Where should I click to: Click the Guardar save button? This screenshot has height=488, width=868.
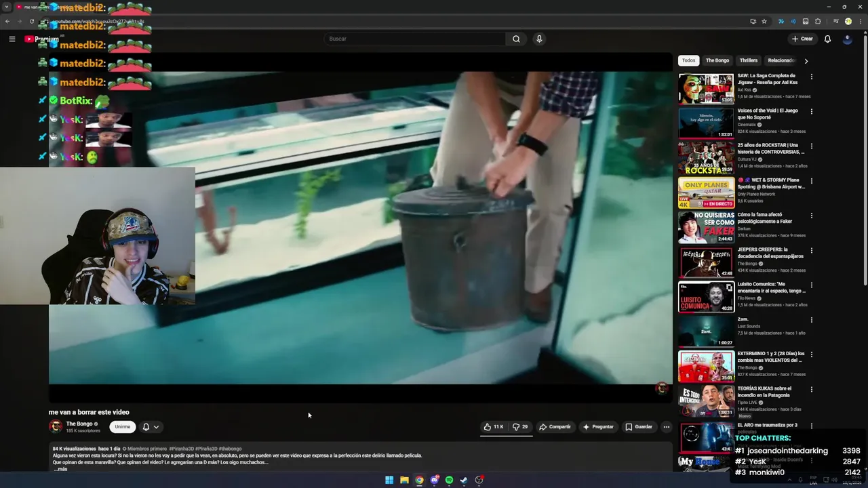tap(639, 427)
